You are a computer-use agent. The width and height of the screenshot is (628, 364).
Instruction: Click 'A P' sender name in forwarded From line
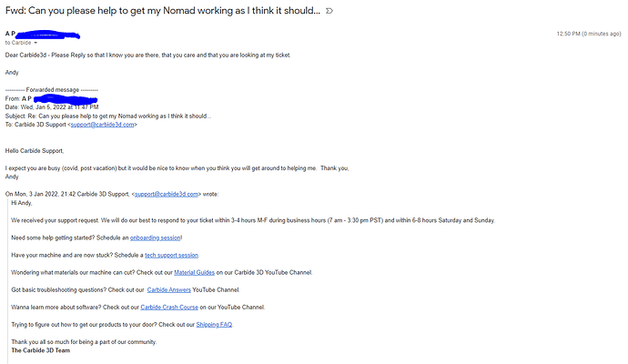[26, 99]
